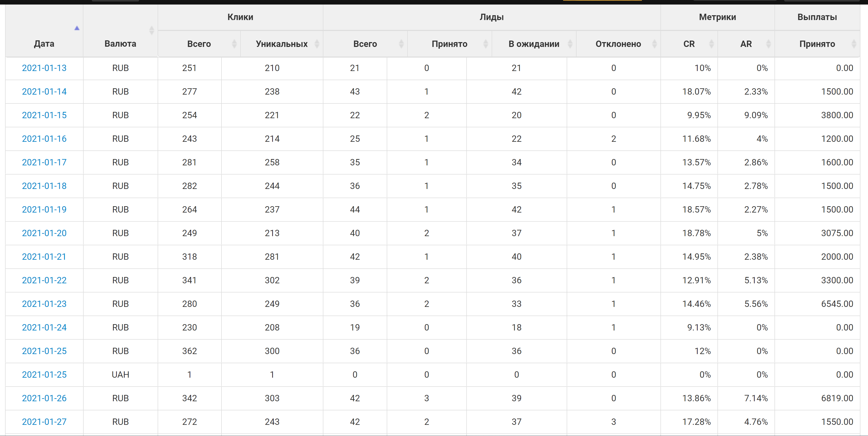Click the Метрики group header
868x436 pixels.
pyautogui.click(x=717, y=17)
